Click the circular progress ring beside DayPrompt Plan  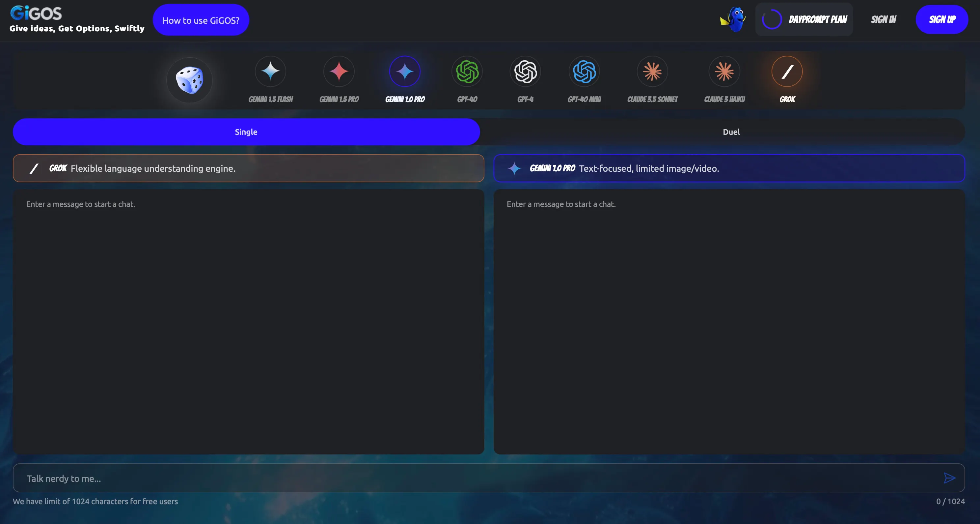pyautogui.click(x=772, y=19)
